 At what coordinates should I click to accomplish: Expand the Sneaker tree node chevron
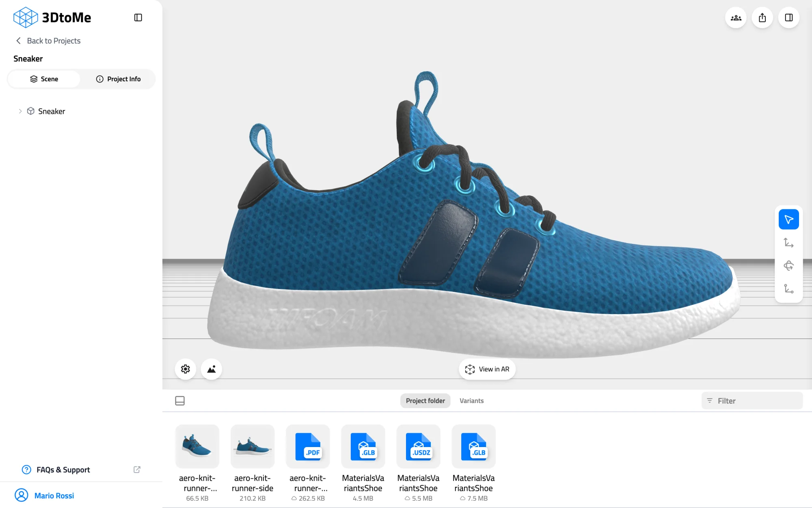click(x=20, y=111)
